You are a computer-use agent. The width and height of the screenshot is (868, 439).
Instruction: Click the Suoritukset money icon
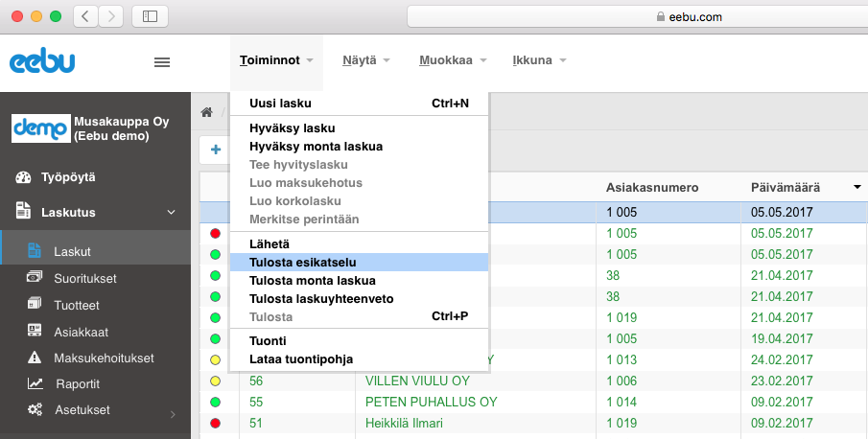(x=35, y=276)
